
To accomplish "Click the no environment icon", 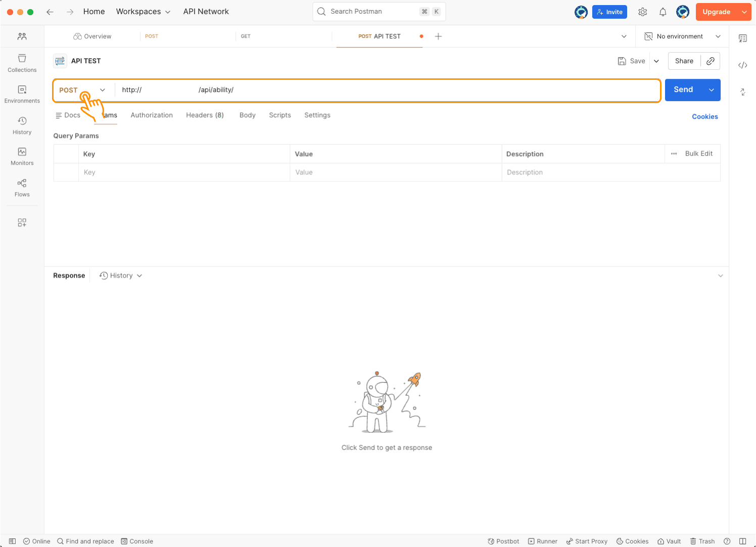I will (649, 36).
